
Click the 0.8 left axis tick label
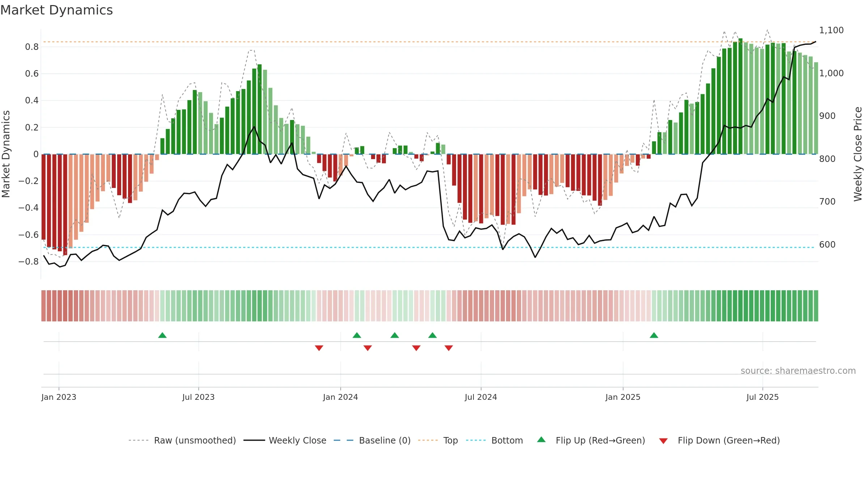point(32,47)
